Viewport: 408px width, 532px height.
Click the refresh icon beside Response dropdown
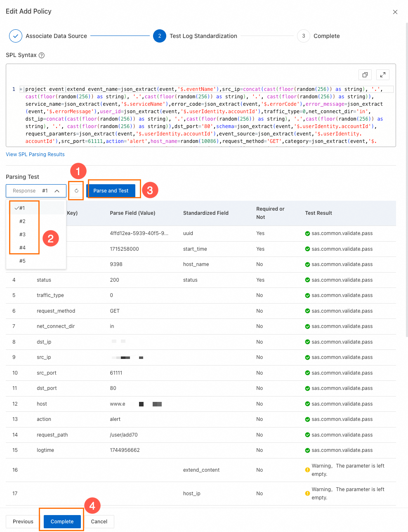click(x=76, y=191)
